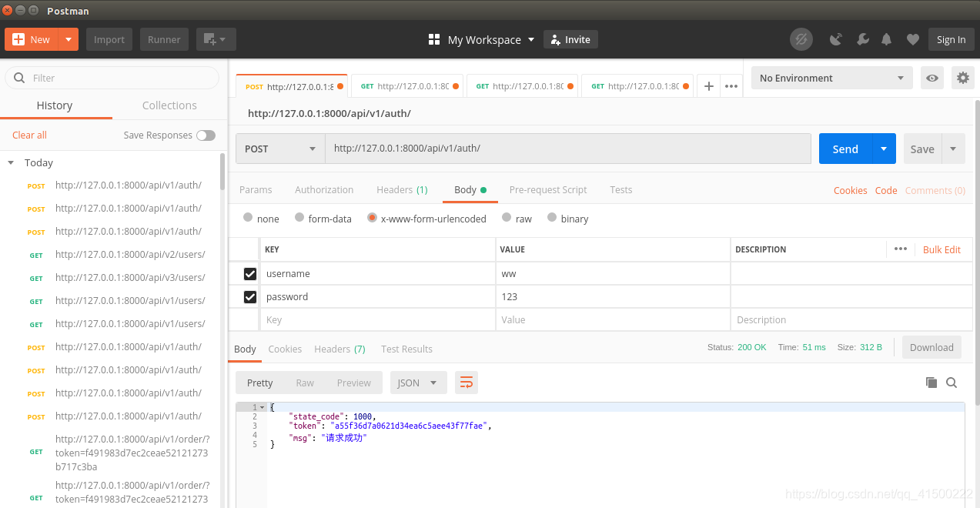Click the Code link
Image resolution: width=980 pixels, height=508 pixels.
pyautogui.click(x=886, y=190)
